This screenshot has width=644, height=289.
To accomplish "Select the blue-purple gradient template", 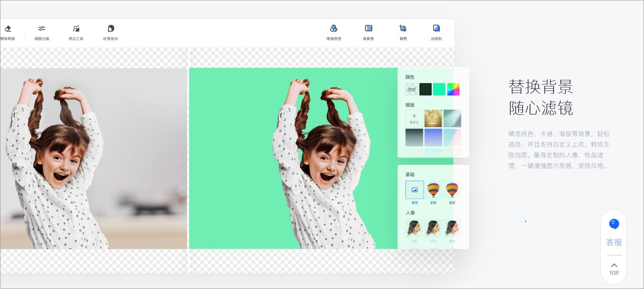I will coord(433,137).
